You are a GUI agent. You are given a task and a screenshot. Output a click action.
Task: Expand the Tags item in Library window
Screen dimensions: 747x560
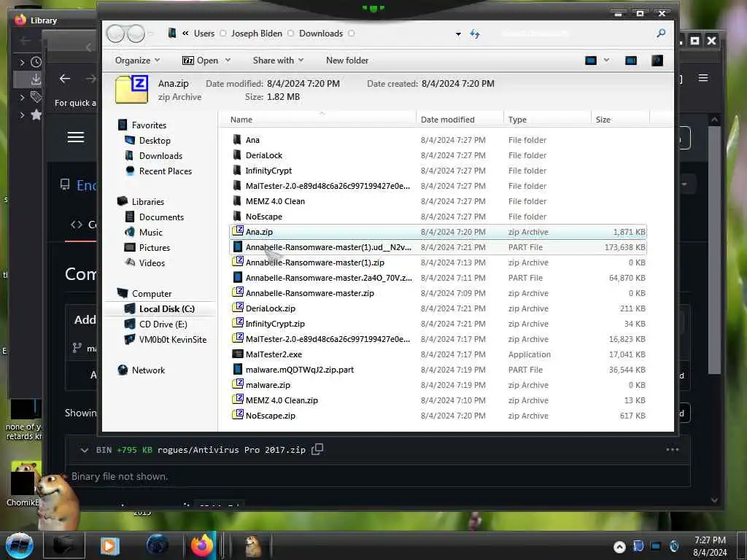point(22,97)
